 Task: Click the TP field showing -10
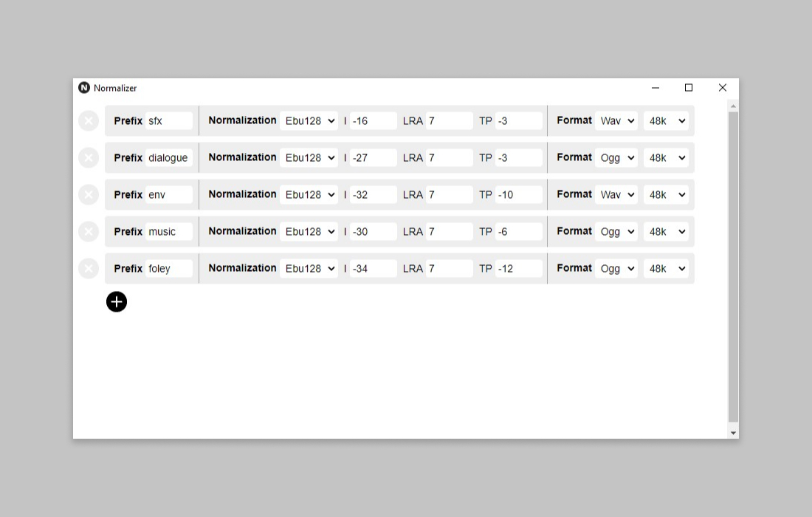[518, 194]
